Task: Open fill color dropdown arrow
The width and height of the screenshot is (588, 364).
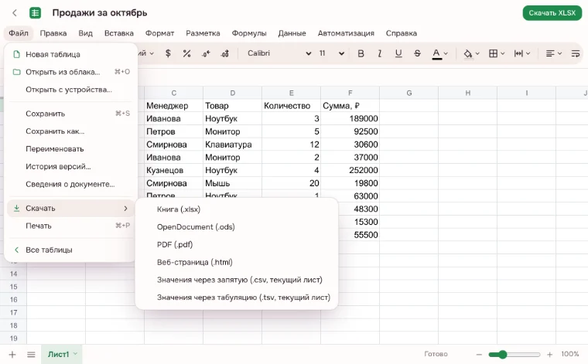Action: 477,53
